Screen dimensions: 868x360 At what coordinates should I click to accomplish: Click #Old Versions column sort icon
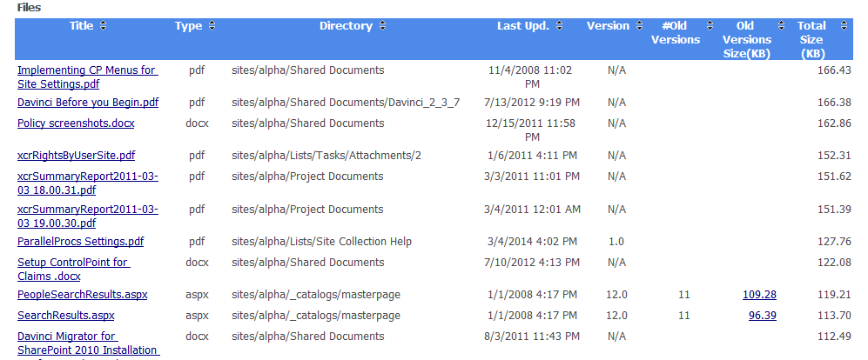pos(710,26)
